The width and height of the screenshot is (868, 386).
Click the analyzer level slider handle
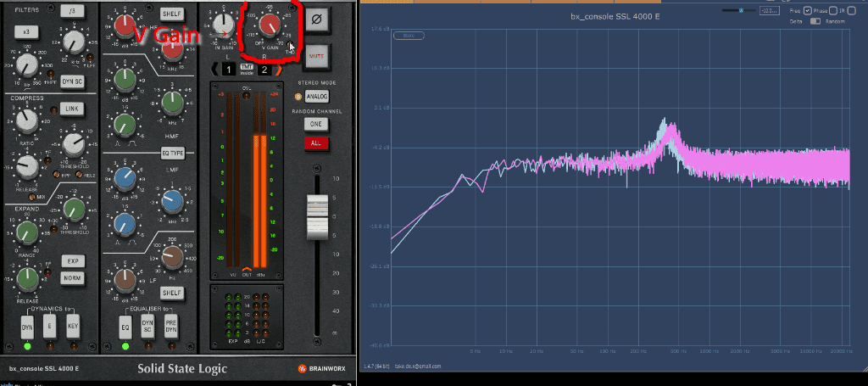pyautogui.click(x=741, y=10)
